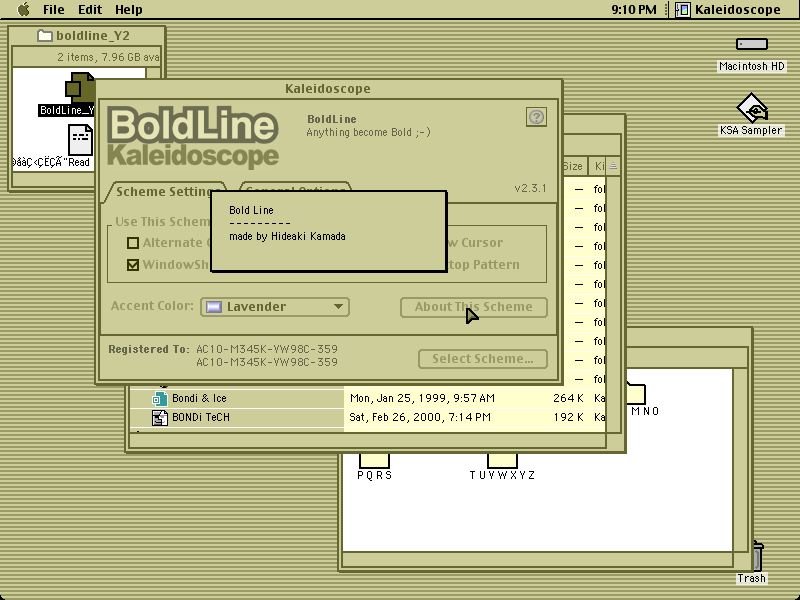Click the Bold Line about popup text

pyautogui.click(x=287, y=223)
